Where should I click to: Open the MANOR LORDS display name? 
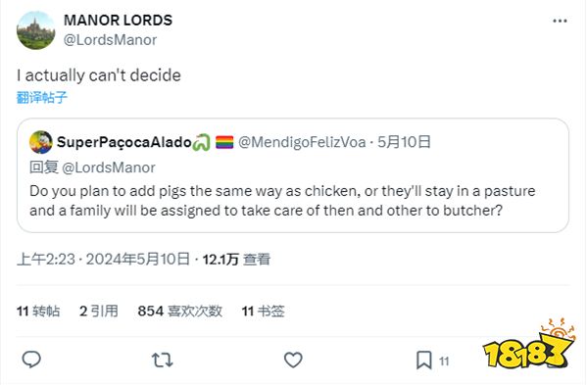point(119,21)
